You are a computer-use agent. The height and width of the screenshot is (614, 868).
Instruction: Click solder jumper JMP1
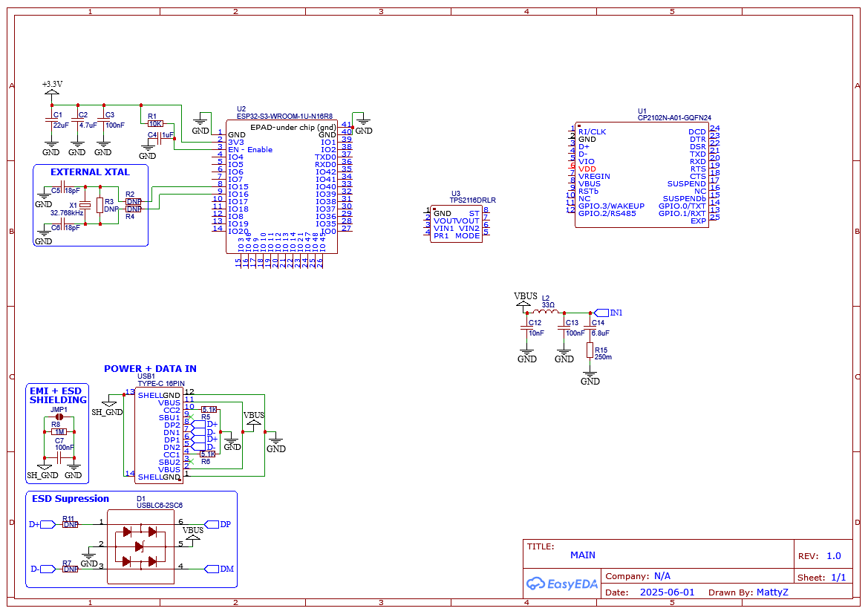coord(59,417)
